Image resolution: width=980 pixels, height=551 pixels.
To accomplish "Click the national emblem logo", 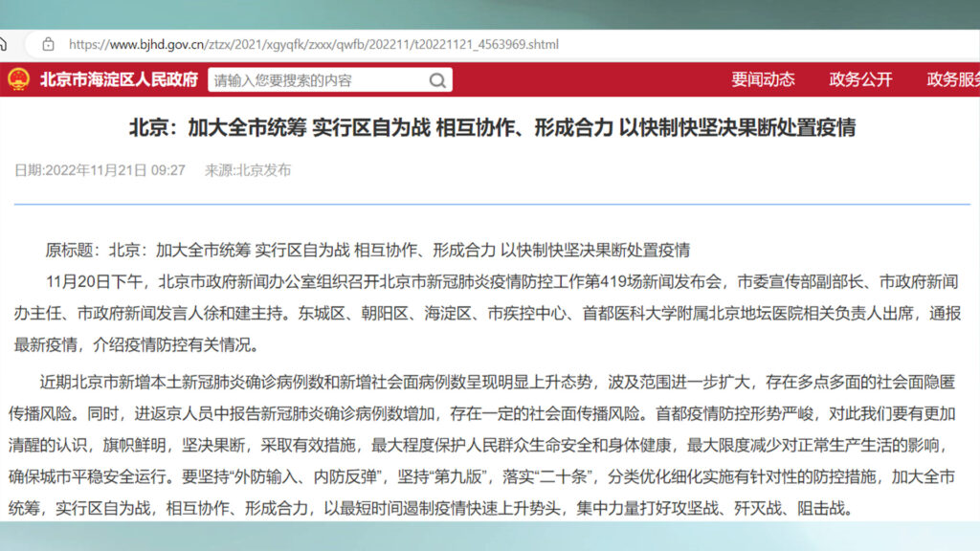I will tap(18, 79).
